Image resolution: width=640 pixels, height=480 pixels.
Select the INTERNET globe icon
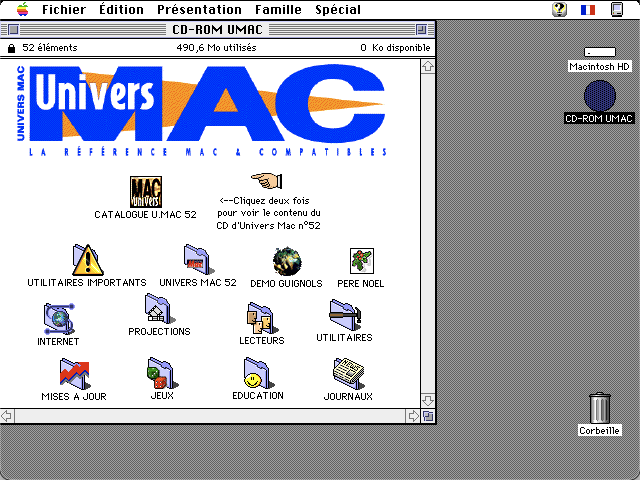[x=59, y=318]
